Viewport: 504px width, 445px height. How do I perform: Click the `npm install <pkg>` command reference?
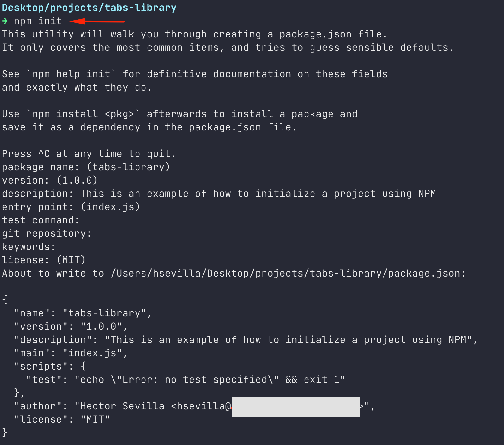(83, 114)
